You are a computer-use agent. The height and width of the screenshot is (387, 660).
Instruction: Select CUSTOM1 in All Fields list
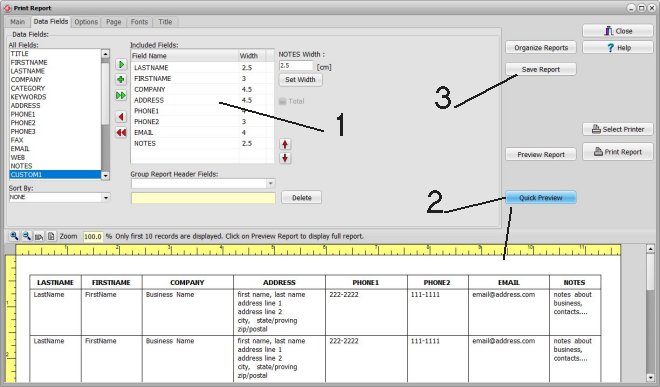click(55, 174)
